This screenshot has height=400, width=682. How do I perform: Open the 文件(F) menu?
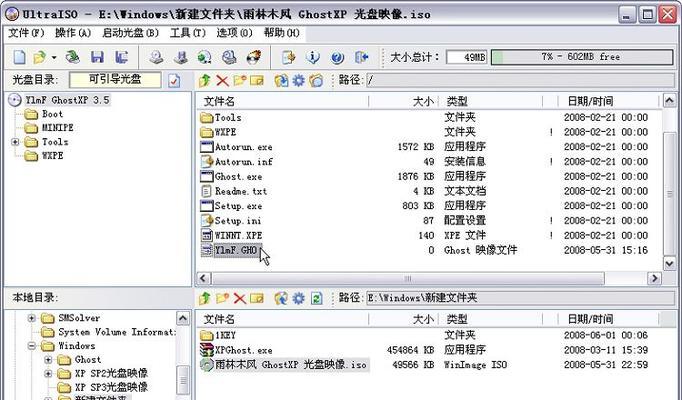(x=27, y=33)
